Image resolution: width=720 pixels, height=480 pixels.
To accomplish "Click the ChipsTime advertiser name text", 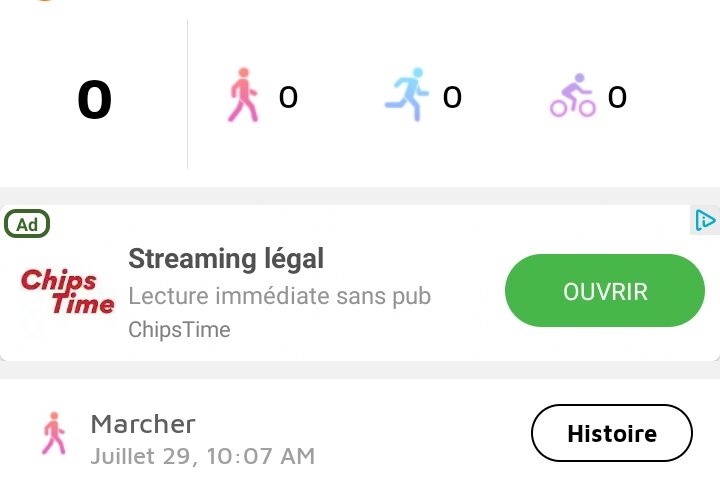I will point(179,329).
